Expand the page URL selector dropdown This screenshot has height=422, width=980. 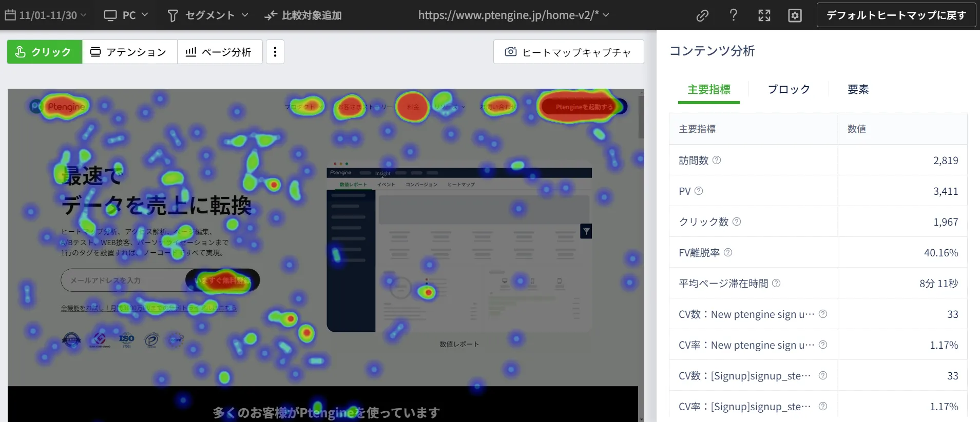pos(513,15)
